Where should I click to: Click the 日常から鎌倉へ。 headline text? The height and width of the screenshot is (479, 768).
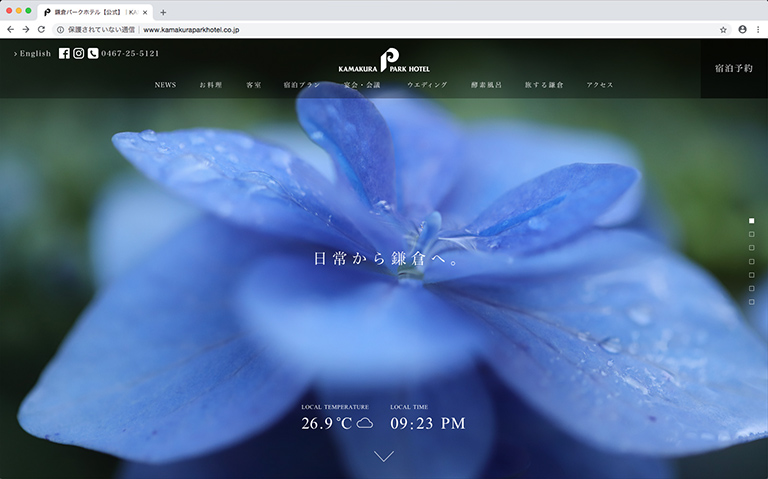[386, 259]
